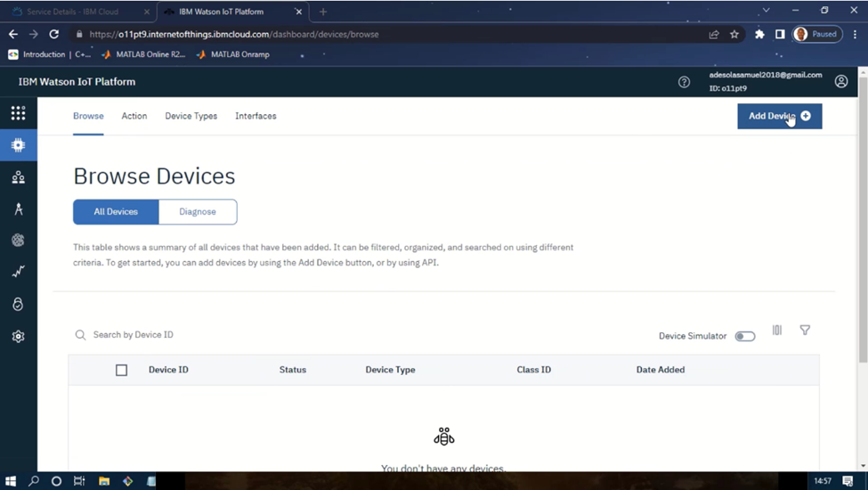Image resolution: width=868 pixels, height=490 pixels.
Task: Open the browser side panel icon
Action: coord(780,35)
